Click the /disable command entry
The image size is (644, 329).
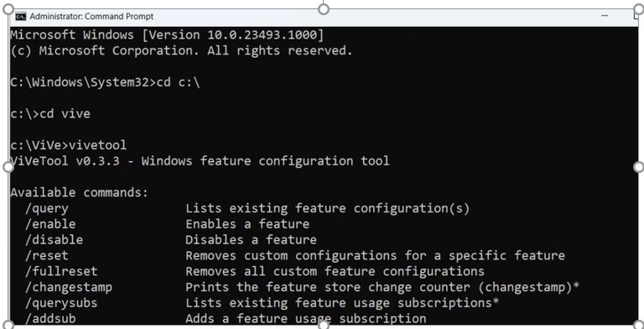170,240
